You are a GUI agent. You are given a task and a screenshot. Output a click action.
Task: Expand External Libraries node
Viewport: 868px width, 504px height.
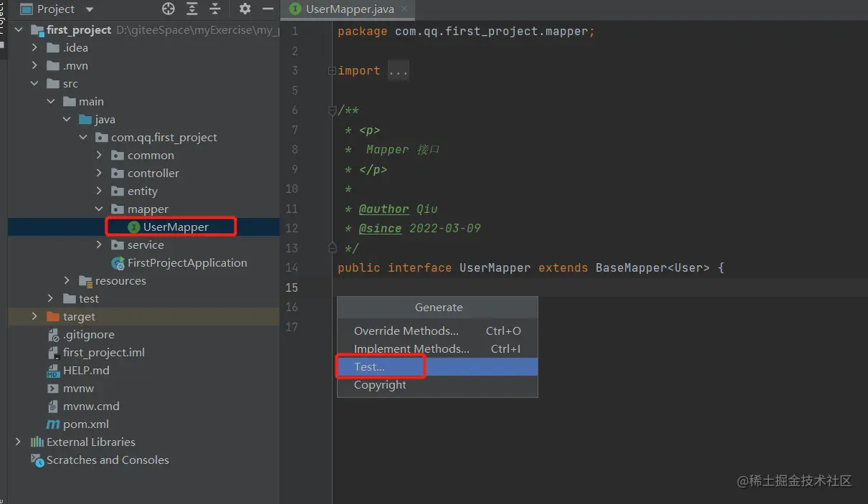[18, 442]
